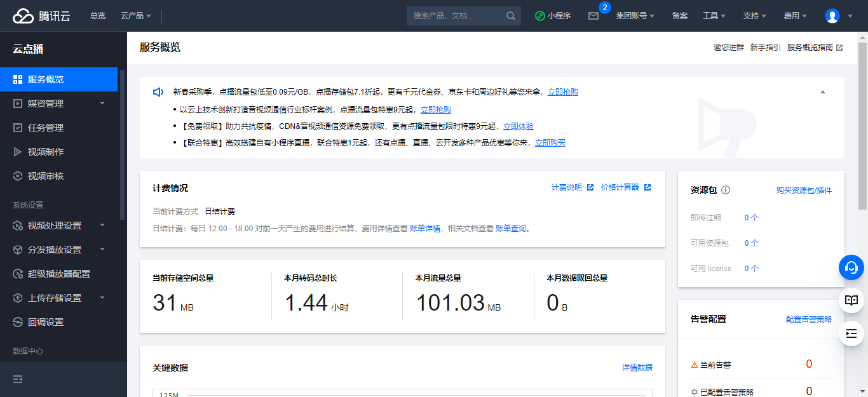Open the 集团账号 dropdown
This screenshot has width=868, height=397.
click(636, 16)
